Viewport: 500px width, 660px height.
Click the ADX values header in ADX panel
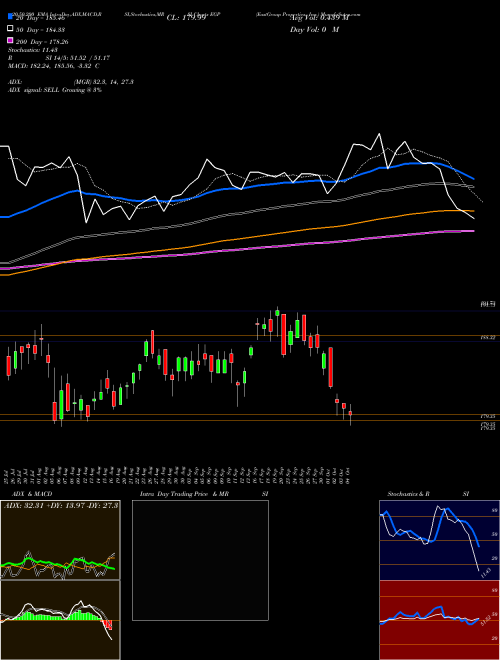point(61,505)
